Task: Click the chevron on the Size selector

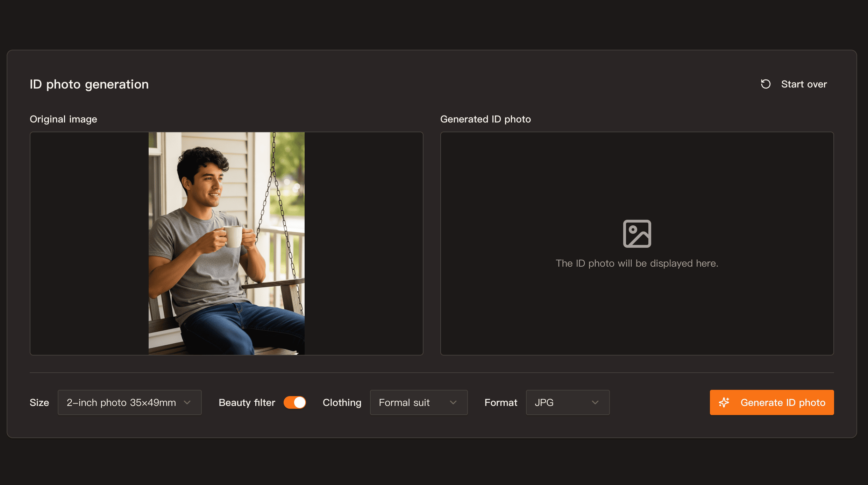Action: coord(187,402)
